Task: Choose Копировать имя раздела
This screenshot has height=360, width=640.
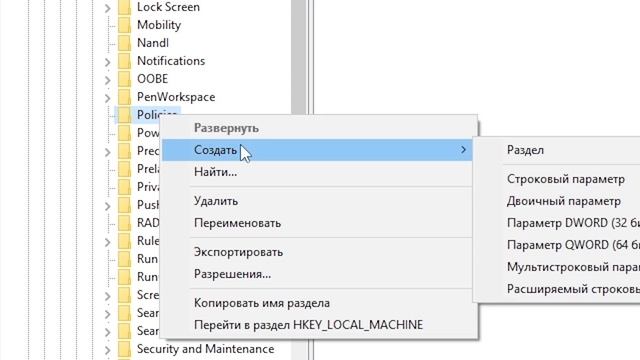Action: pyautogui.click(x=317, y=303)
